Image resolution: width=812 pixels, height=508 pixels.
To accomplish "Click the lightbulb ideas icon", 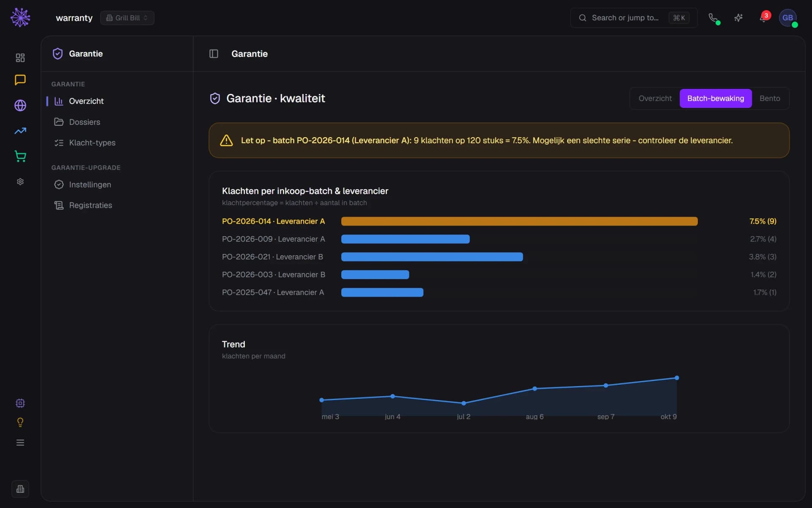I will tap(20, 422).
